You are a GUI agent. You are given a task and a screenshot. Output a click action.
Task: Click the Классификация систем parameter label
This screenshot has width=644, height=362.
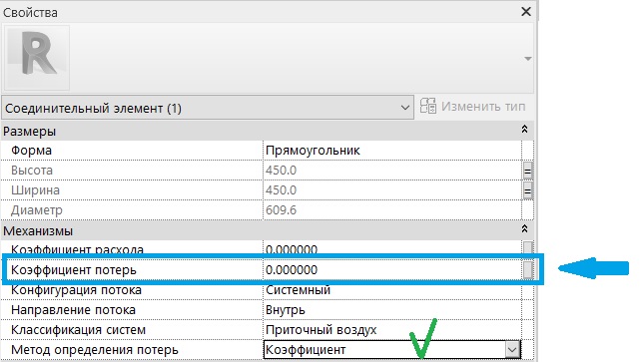point(78,329)
